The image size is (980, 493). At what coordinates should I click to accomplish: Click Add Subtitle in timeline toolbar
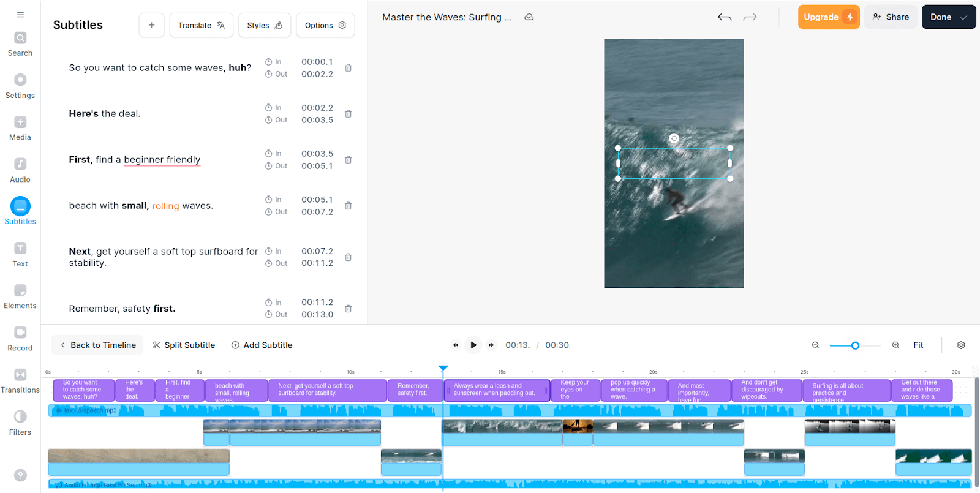[x=262, y=345]
